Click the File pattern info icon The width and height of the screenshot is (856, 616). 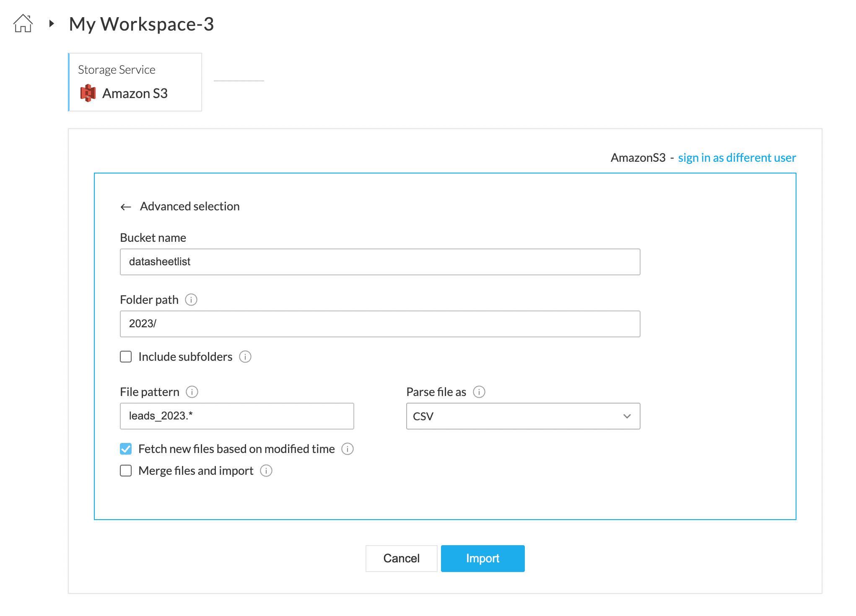tap(192, 392)
